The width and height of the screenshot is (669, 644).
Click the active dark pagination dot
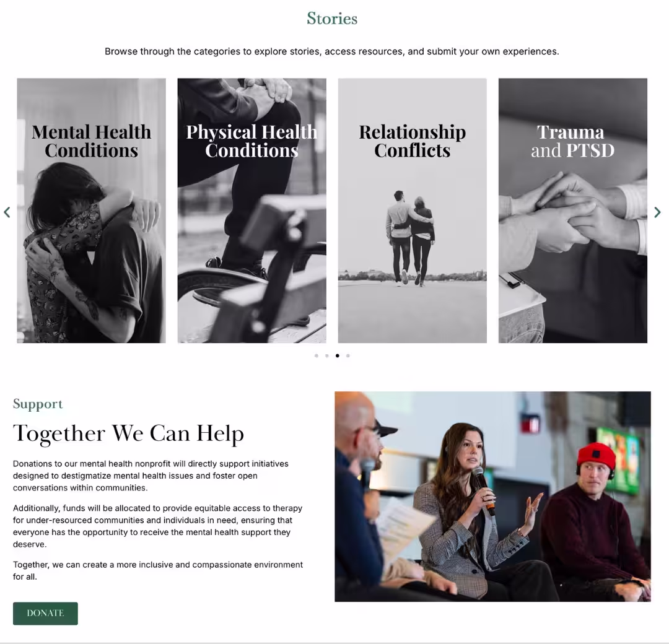(338, 355)
